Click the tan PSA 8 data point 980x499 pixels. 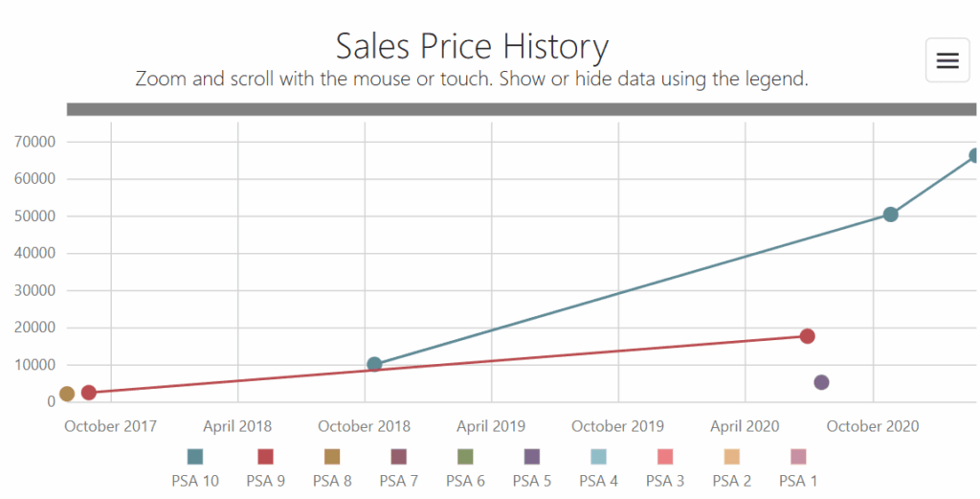tap(67, 394)
